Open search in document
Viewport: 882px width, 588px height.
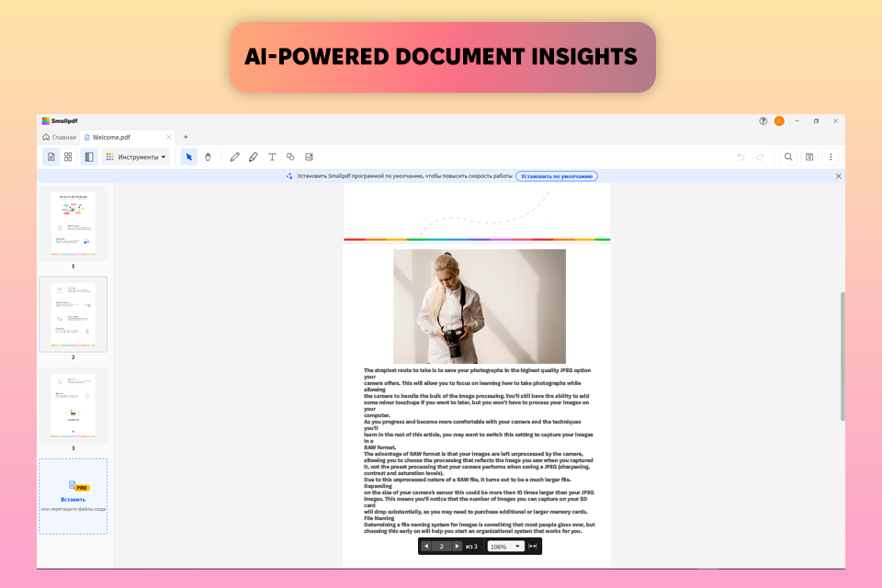(788, 157)
